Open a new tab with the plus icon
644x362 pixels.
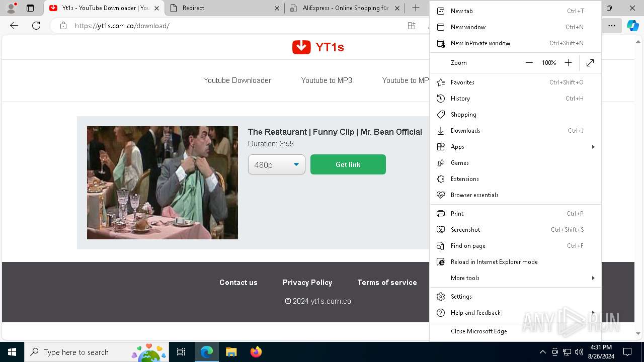tap(416, 8)
